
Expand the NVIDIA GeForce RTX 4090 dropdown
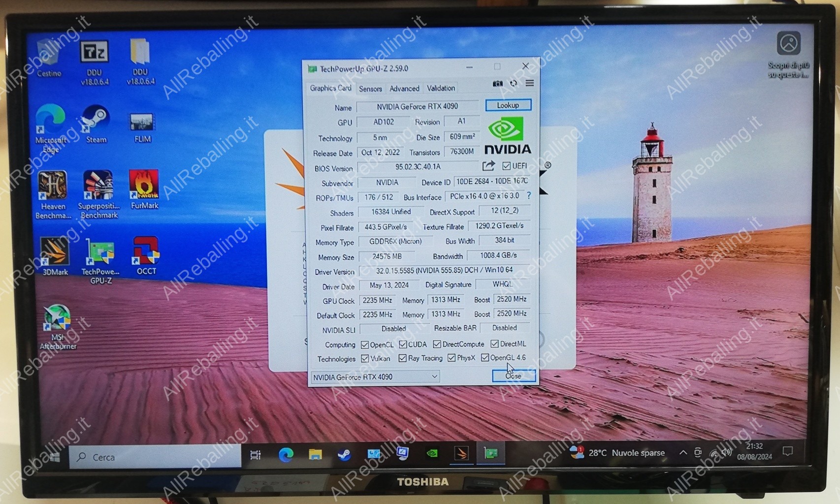click(434, 377)
